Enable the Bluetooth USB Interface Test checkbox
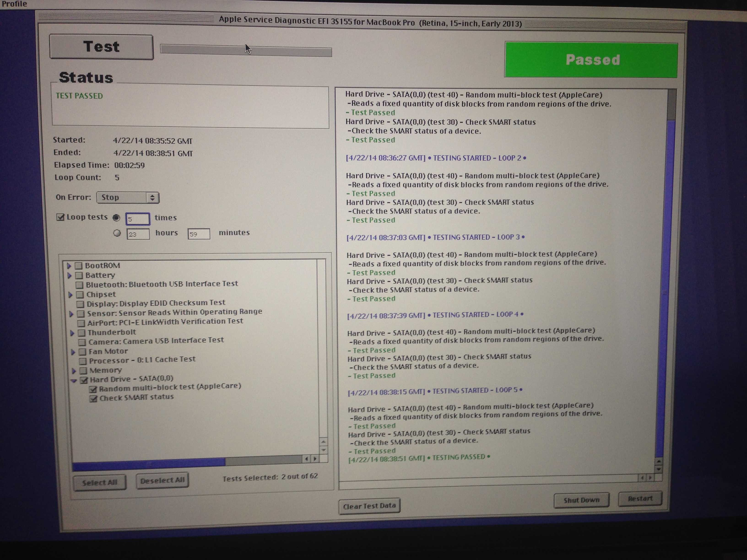This screenshot has width=747, height=560. coord(79,285)
